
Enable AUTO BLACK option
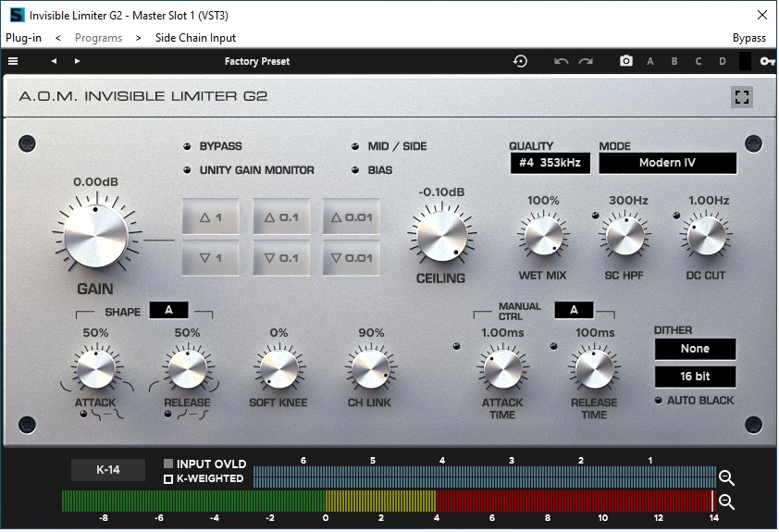point(659,401)
